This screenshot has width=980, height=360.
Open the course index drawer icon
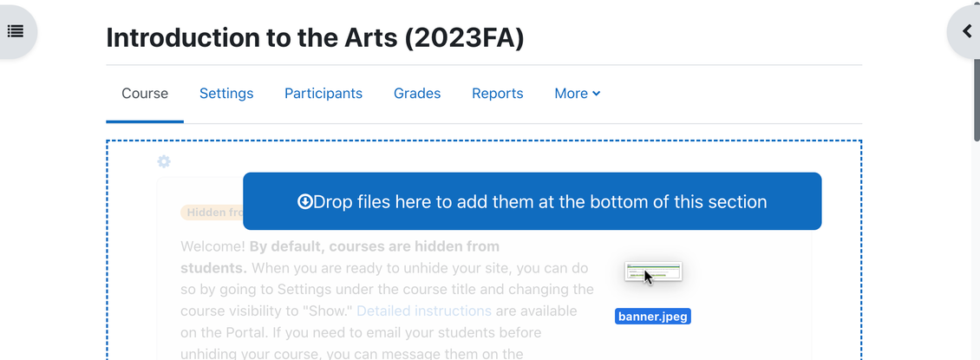coord(16,31)
